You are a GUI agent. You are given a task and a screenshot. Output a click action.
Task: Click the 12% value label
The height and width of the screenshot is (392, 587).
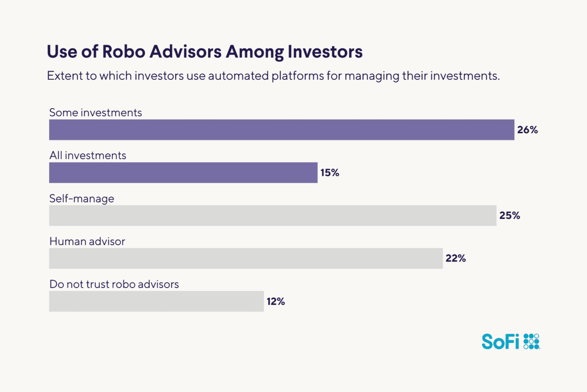click(x=275, y=301)
